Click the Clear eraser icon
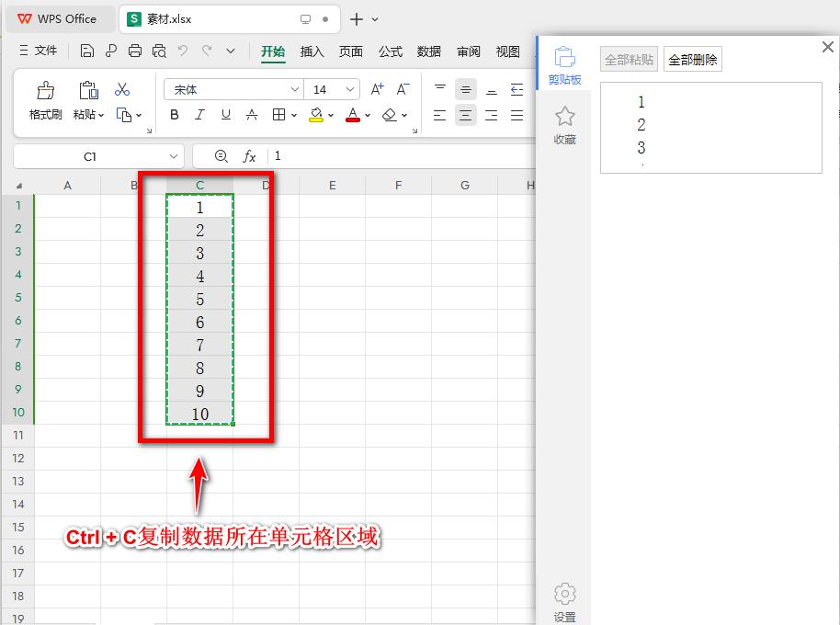The height and width of the screenshot is (625, 840). 390,115
